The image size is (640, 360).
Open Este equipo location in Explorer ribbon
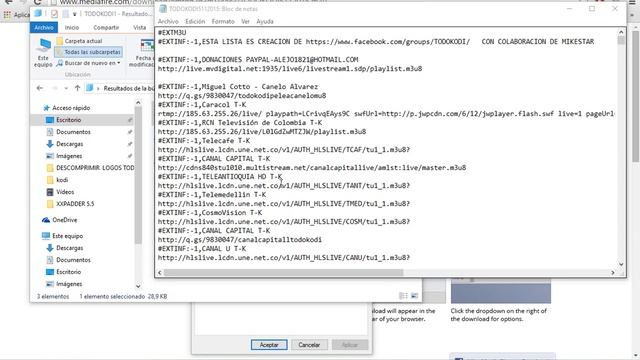[43, 52]
